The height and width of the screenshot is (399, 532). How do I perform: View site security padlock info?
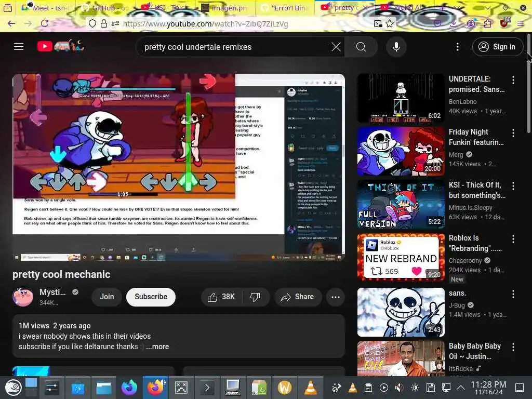[104, 23]
